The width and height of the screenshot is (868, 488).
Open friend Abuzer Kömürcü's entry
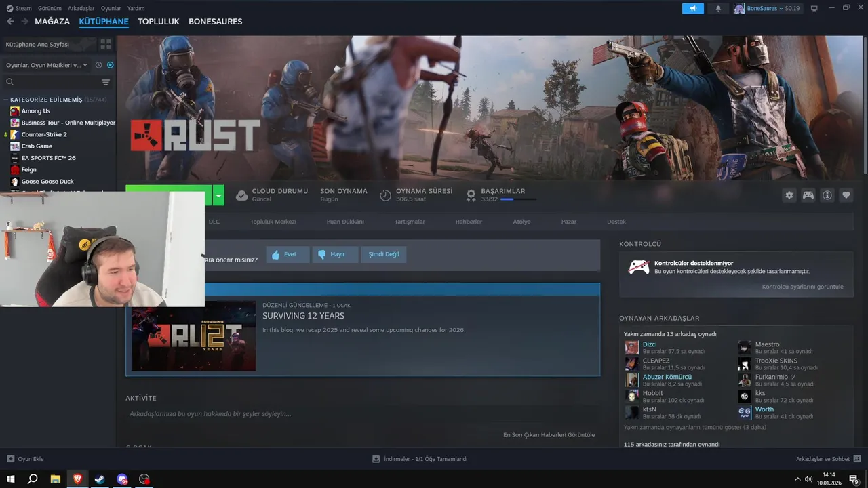(x=667, y=377)
